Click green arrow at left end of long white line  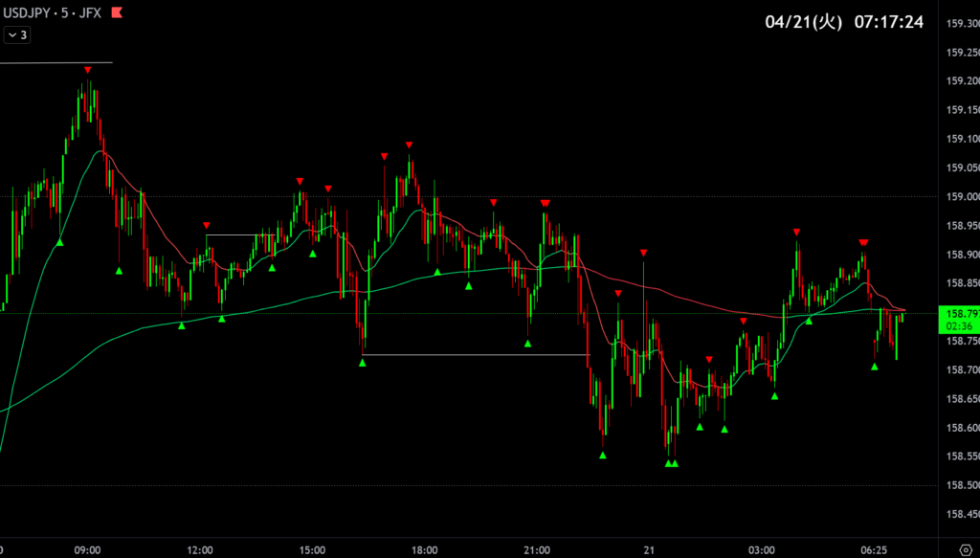363,364
